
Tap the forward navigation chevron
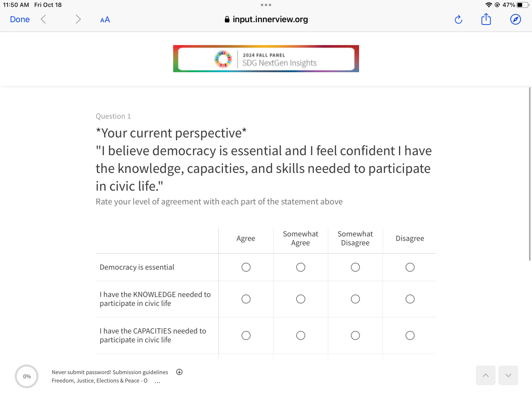click(78, 20)
